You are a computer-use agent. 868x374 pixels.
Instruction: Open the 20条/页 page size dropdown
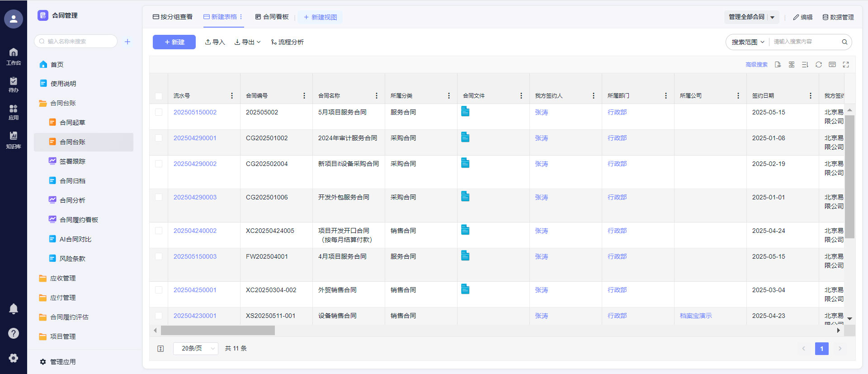click(x=196, y=348)
